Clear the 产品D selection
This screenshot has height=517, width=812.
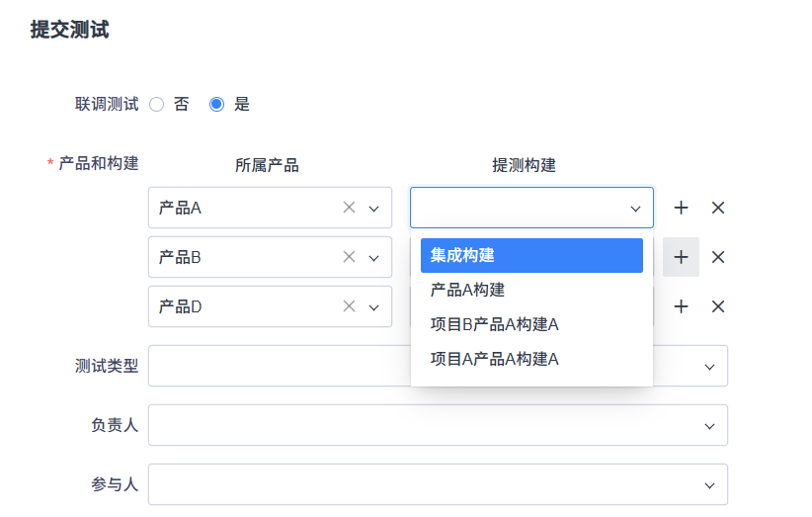pos(349,306)
